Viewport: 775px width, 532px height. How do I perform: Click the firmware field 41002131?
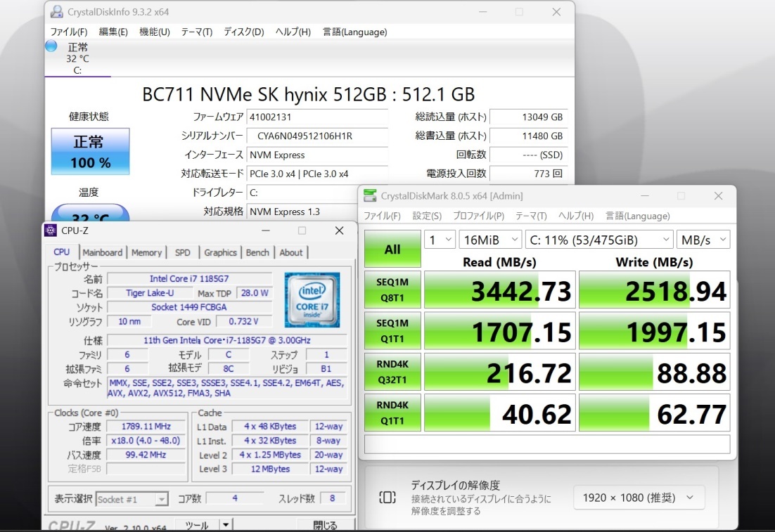(x=316, y=117)
